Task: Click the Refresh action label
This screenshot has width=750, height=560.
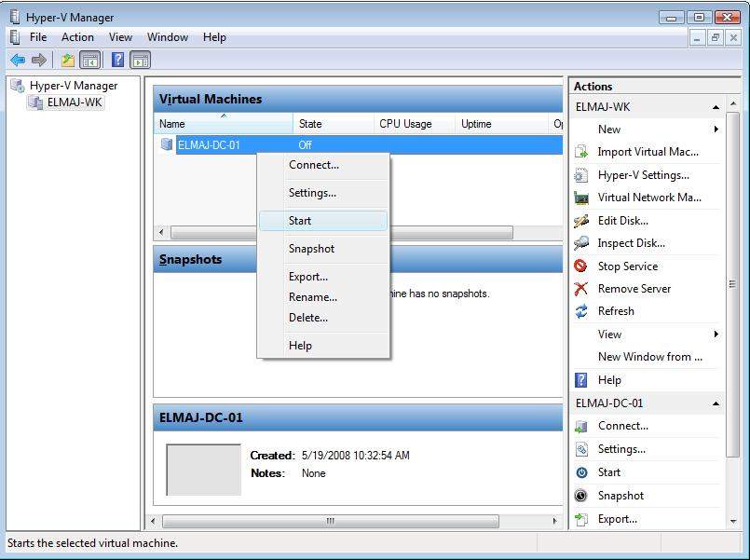Action: pos(616,311)
